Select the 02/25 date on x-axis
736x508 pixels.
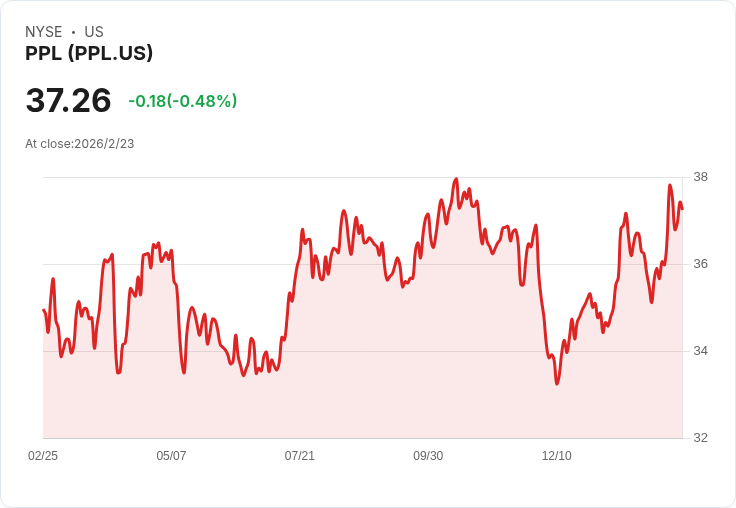click(x=43, y=456)
